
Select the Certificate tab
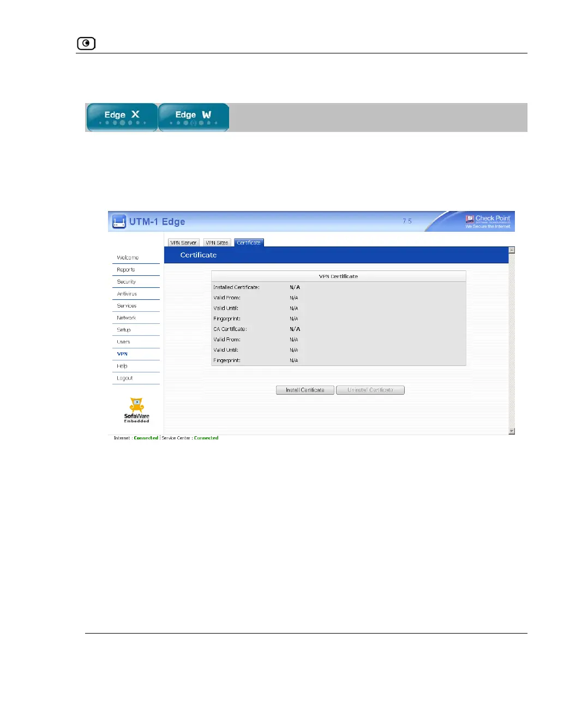click(x=249, y=243)
